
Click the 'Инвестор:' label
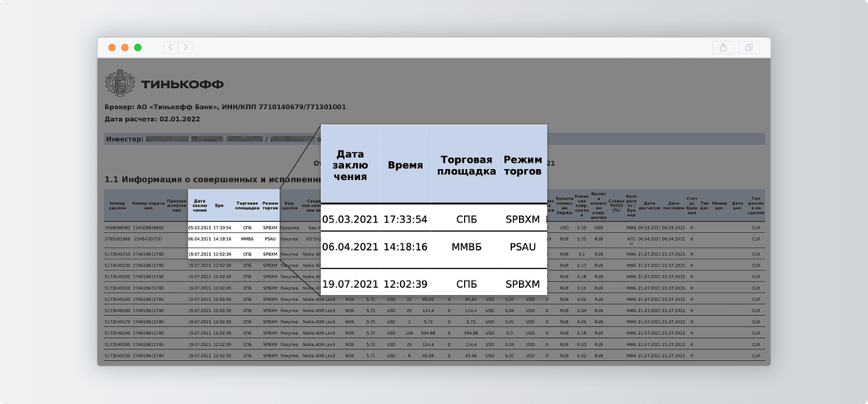pyautogui.click(x=124, y=139)
